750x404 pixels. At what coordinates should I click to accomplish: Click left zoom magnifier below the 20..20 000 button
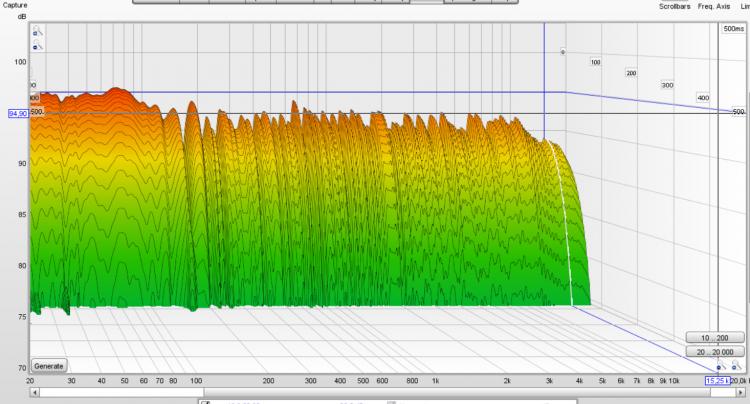click(x=719, y=367)
